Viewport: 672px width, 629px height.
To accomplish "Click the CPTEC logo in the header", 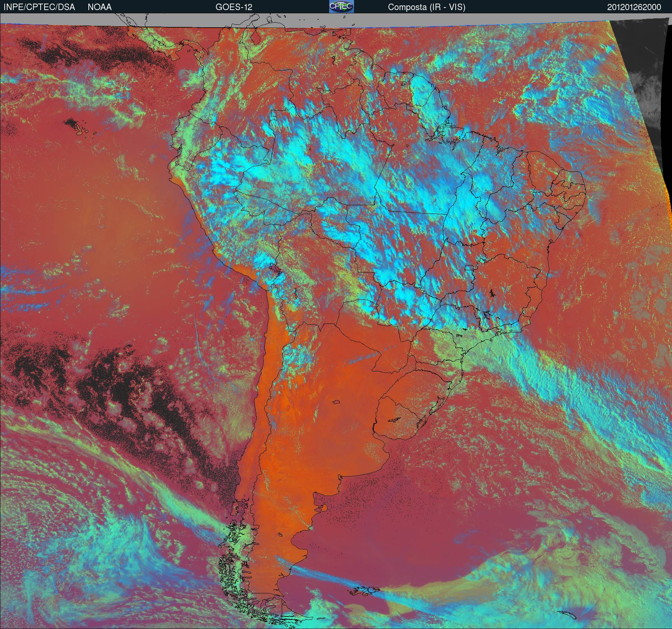I will pyautogui.click(x=341, y=6).
